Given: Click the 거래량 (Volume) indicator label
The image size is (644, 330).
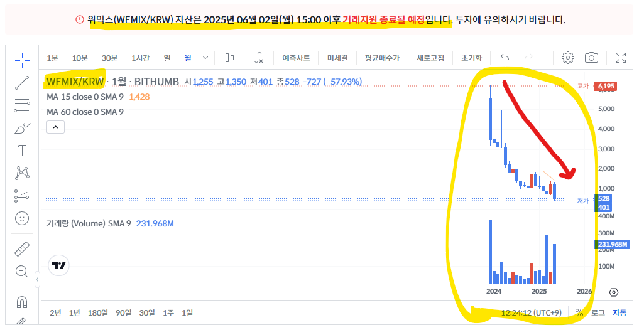Looking at the screenshot, I should [89, 224].
